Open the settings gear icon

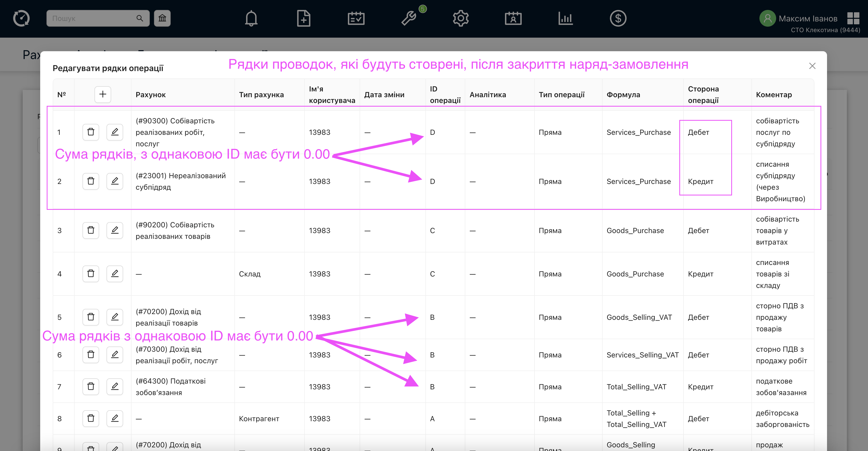(461, 18)
